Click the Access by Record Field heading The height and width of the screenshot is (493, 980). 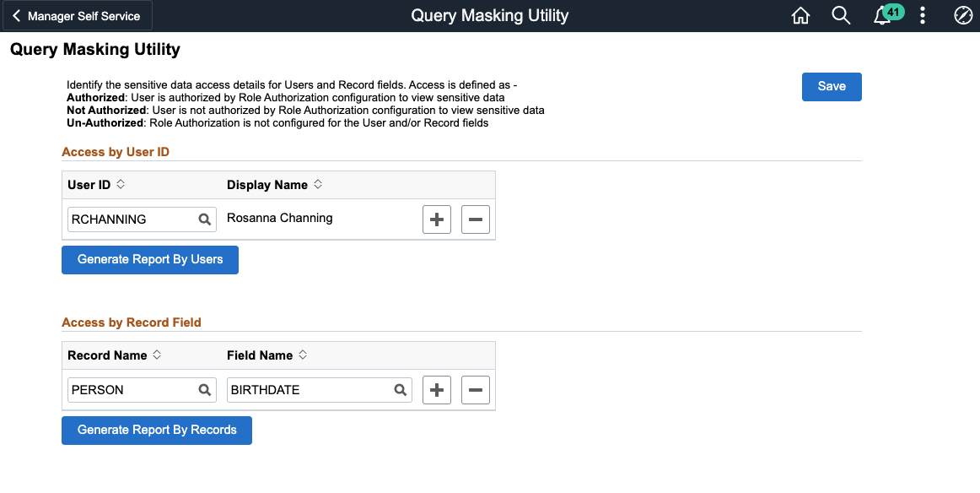click(x=132, y=322)
